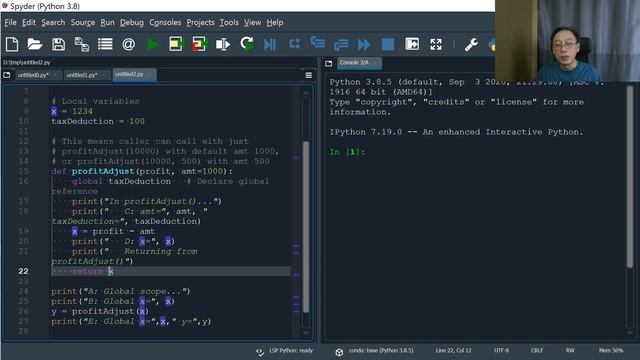Click the 'x = profit - amt' code line
Image resolution: width=640 pixels, height=360 pixels.
[113, 231]
